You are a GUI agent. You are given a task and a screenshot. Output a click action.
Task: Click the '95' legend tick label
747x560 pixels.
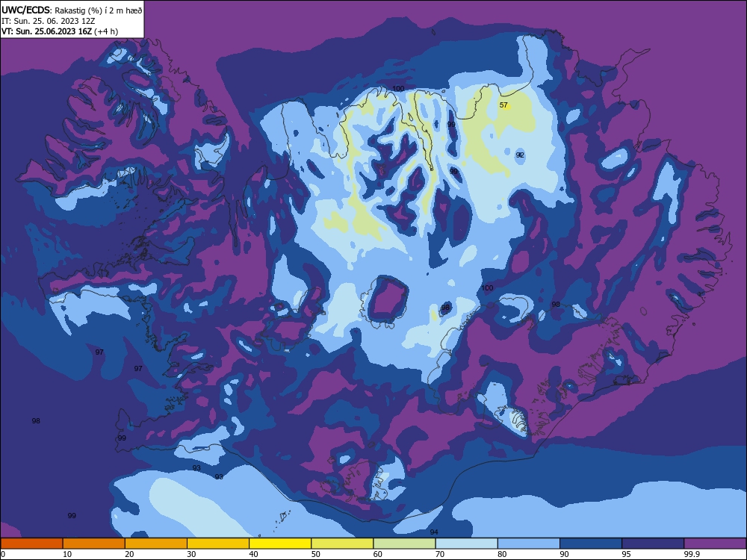click(x=627, y=554)
